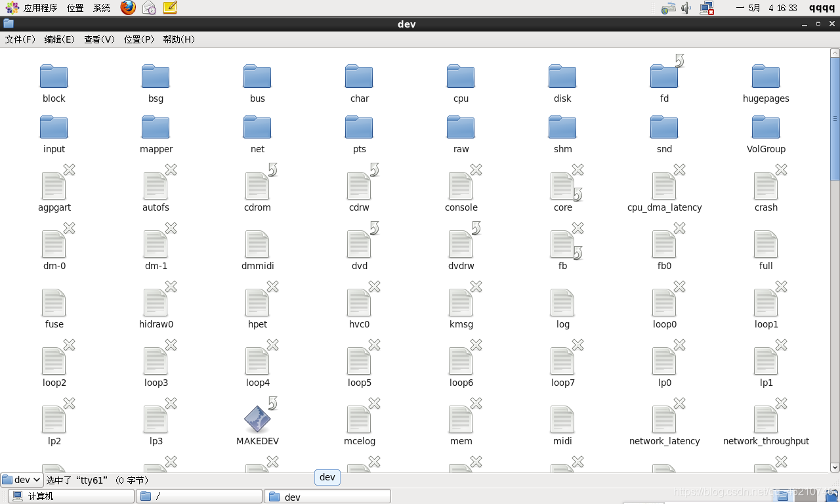Open the 位置(P) menu
The height and width of the screenshot is (504, 840).
tap(139, 39)
